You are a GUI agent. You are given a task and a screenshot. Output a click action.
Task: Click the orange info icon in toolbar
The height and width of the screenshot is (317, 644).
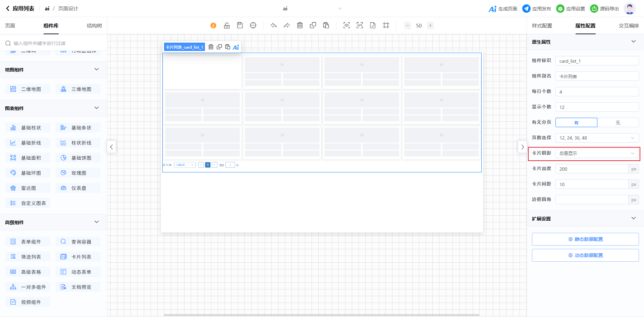pos(213,25)
